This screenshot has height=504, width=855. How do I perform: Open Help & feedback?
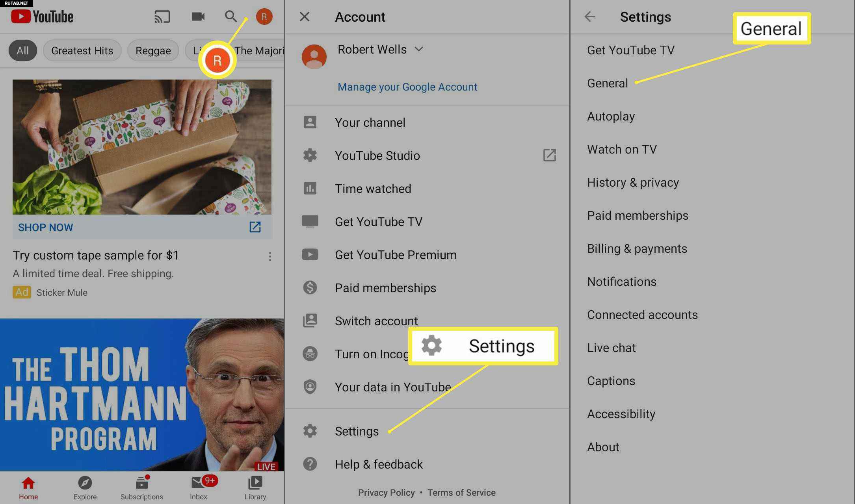click(x=427, y=464)
